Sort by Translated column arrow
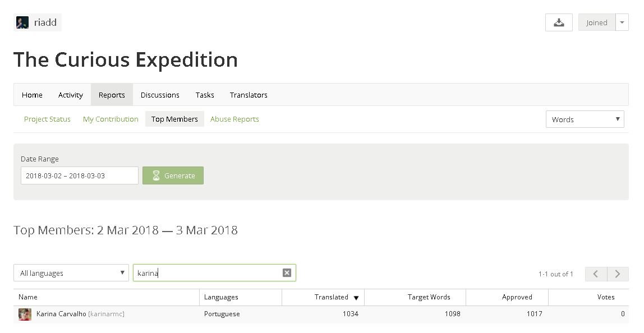This screenshot has height=333, width=644. point(356,298)
